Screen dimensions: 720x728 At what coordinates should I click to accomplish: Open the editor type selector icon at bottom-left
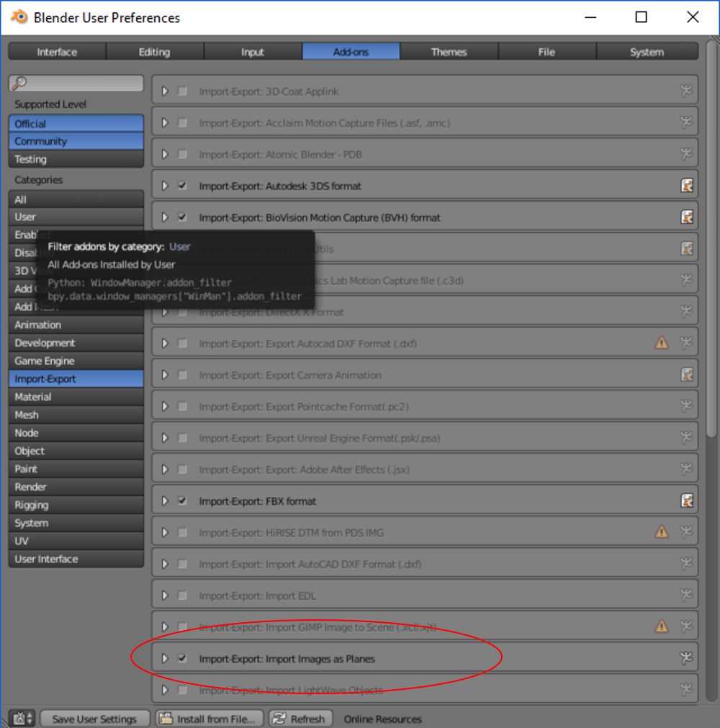tap(23, 719)
